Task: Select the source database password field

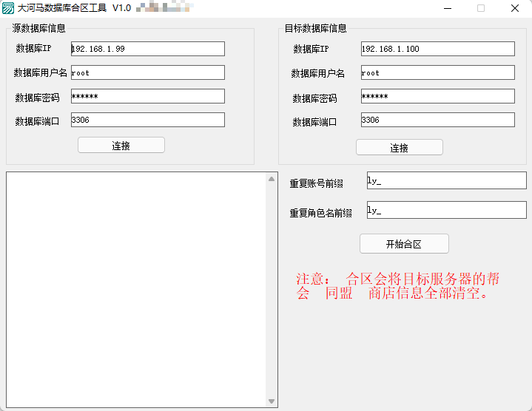Action: pos(147,96)
